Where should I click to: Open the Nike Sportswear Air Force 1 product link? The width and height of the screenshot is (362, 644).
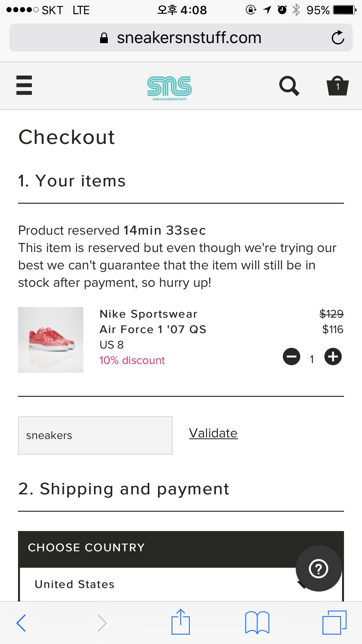[153, 322]
